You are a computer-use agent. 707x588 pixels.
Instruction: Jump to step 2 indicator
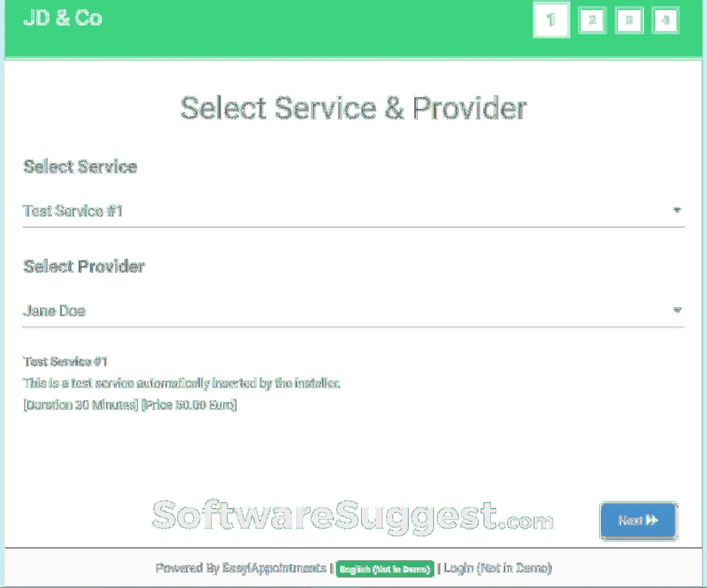[x=592, y=21]
